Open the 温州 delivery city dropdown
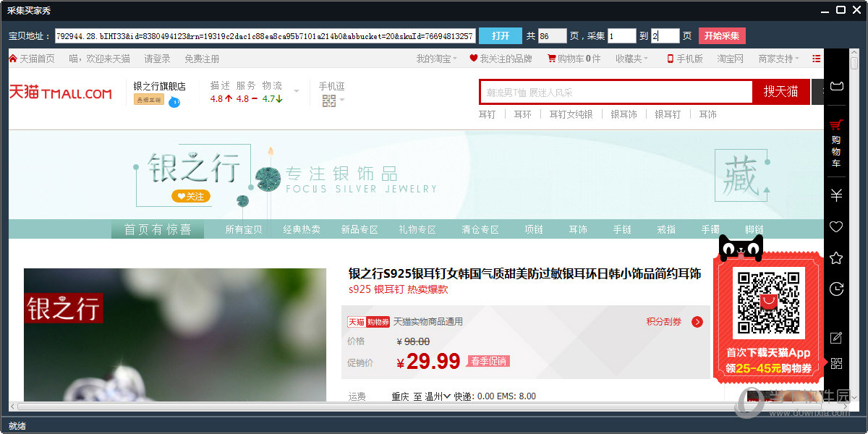The height and width of the screenshot is (434, 868). [x=438, y=396]
